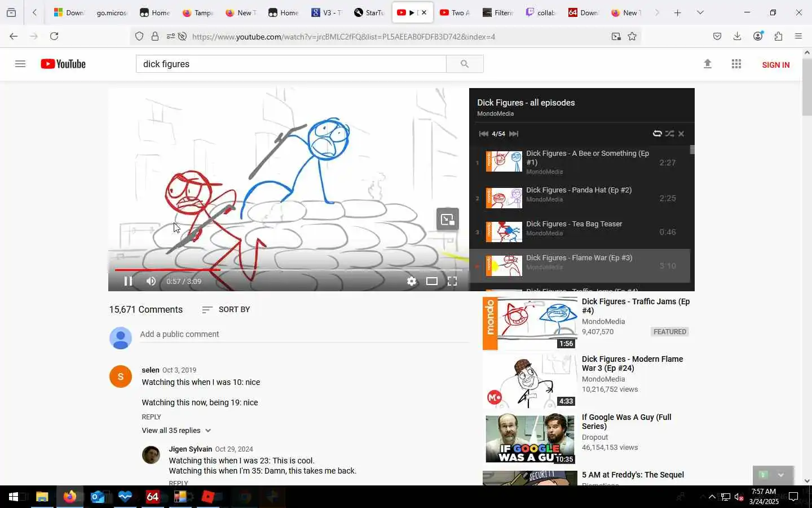Skip to previous playlist video

click(483, 134)
